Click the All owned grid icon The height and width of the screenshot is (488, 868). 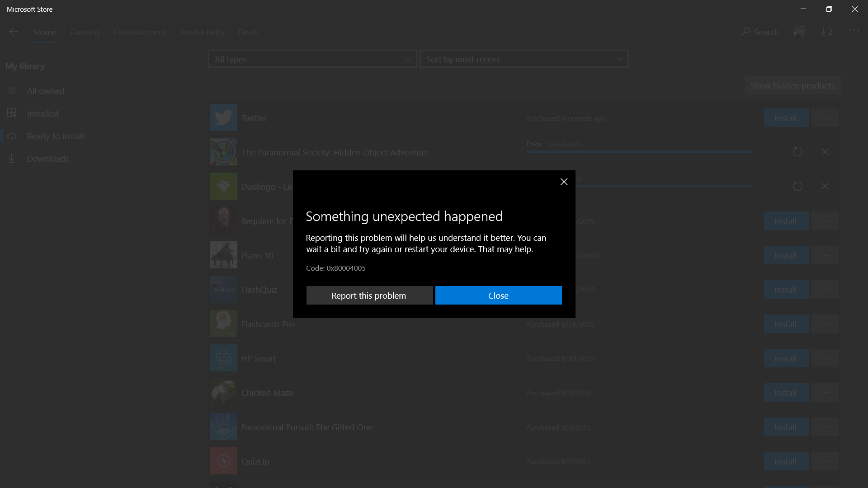tap(12, 91)
